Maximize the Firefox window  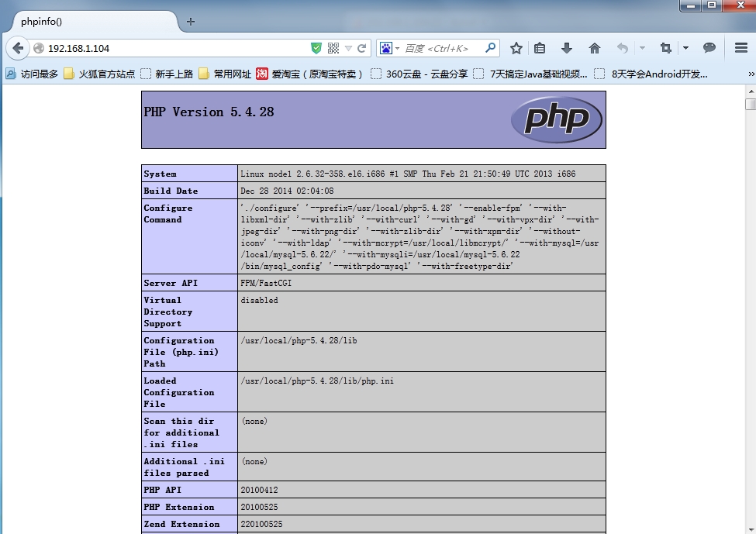pyautogui.click(x=712, y=5)
